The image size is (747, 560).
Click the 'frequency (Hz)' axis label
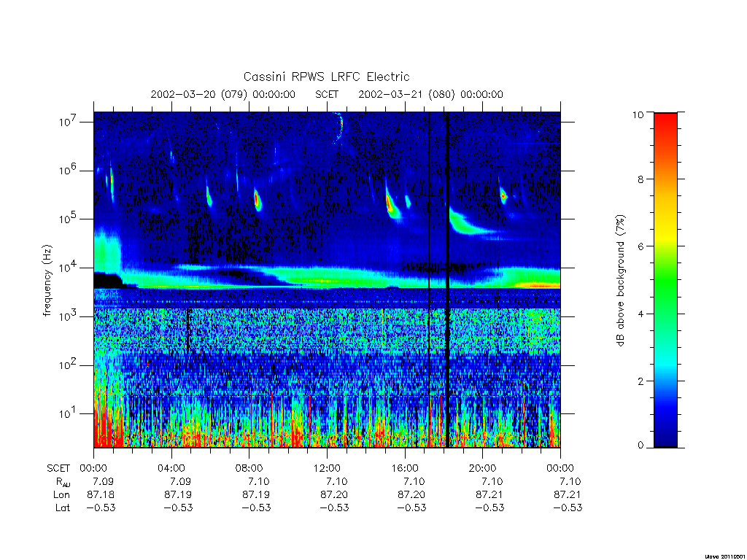tap(47, 281)
